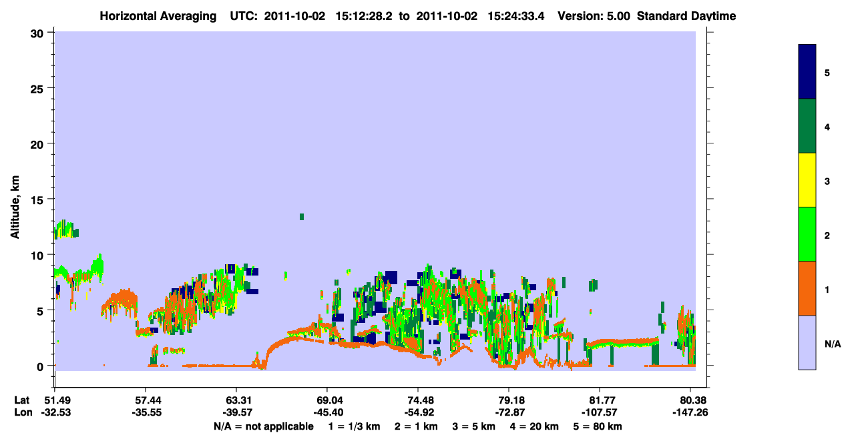Click the yellow color bar segment
868x445 pixels.
(x=807, y=180)
